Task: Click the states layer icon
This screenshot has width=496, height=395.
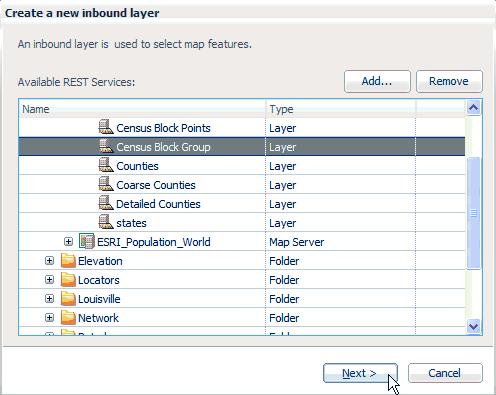Action: coord(106,223)
